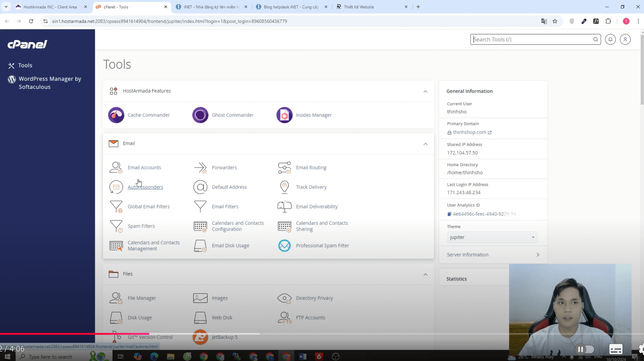
Task: Toggle the bookmark star in address bar
Action: (555, 21)
